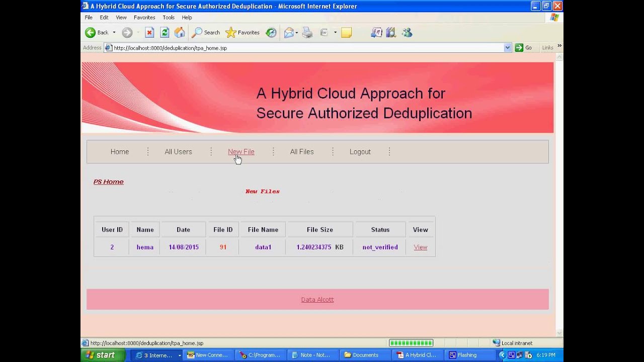The height and width of the screenshot is (362, 644).
Task: Open the Data Alcott footer link
Action: point(317,300)
